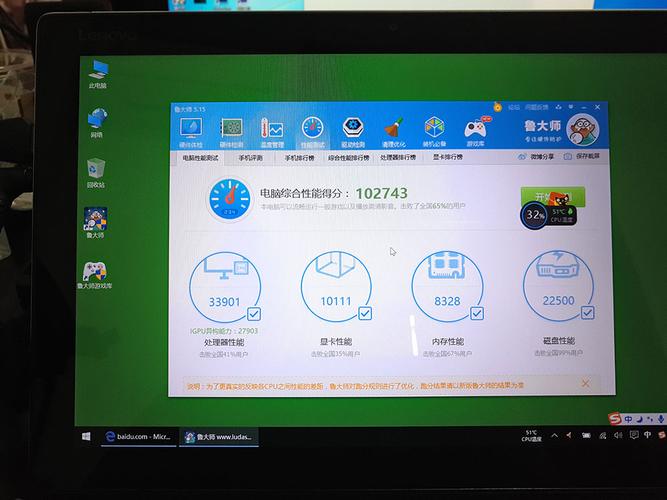Open the 装机必备 essential software icon
667x500 pixels.
pyautogui.click(x=434, y=132)
